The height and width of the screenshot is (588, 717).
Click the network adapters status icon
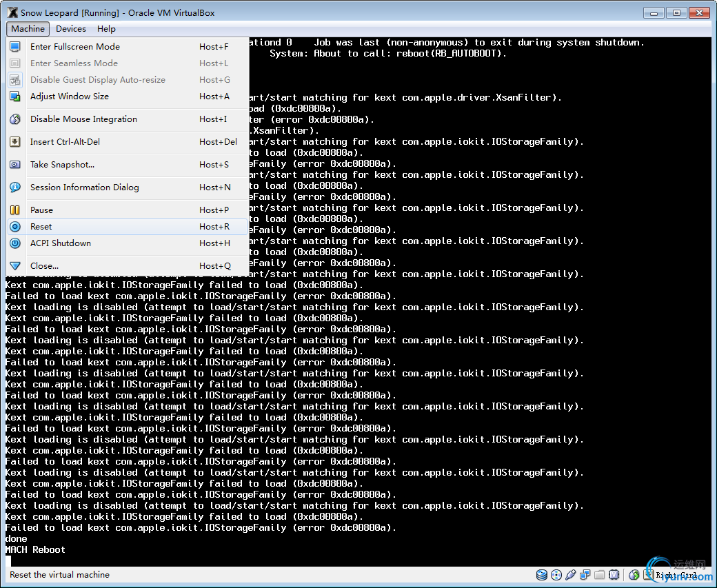coord(585,575)
